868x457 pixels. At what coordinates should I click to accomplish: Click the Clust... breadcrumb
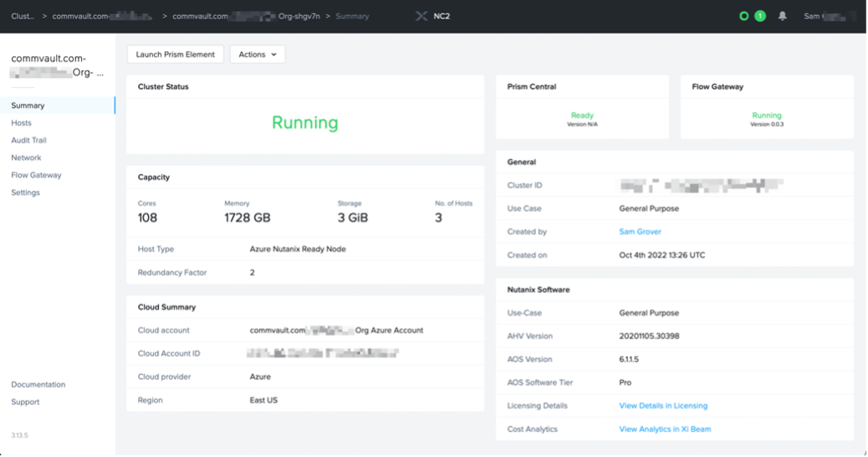pos(23,16)
